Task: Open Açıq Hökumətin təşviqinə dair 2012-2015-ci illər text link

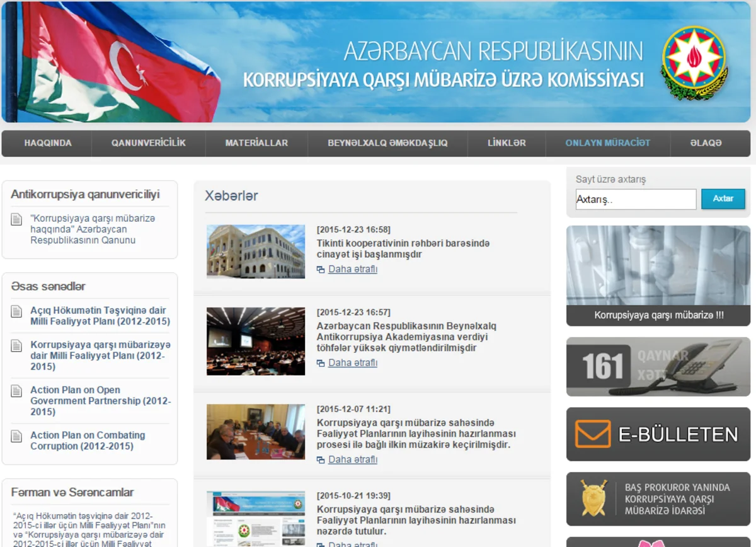Action: pos(89,530)
